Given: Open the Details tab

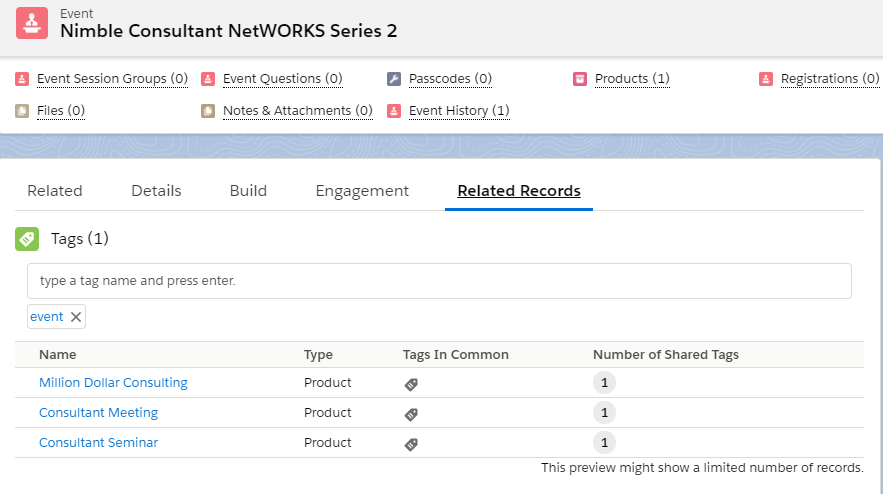Looking at the screenshot, I should [x=156, y=191].
